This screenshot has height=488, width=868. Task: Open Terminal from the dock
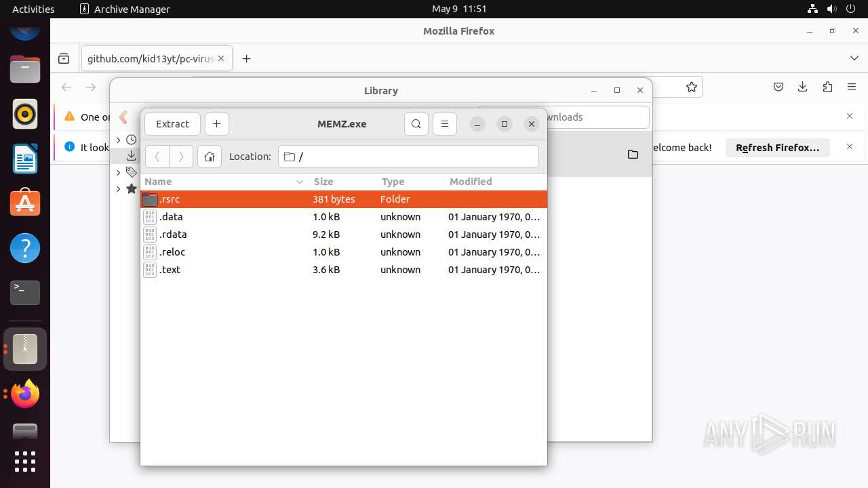coord(25,293)
